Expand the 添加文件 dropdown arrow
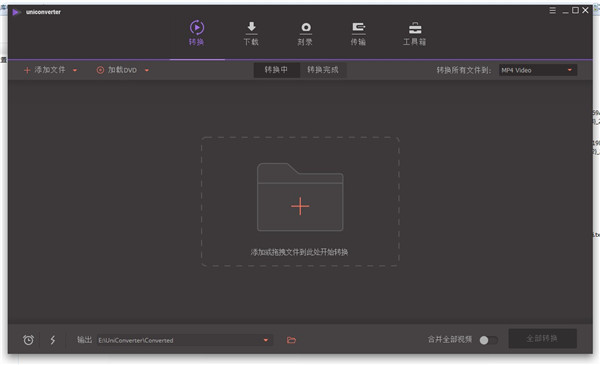 coord(75,70)
